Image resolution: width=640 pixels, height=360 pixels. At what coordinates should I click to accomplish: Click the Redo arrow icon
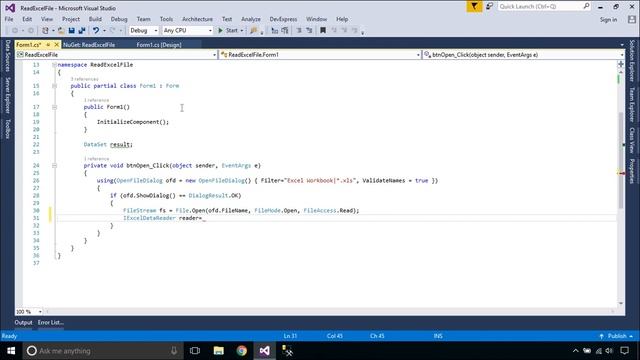click(x=113, y=31)
